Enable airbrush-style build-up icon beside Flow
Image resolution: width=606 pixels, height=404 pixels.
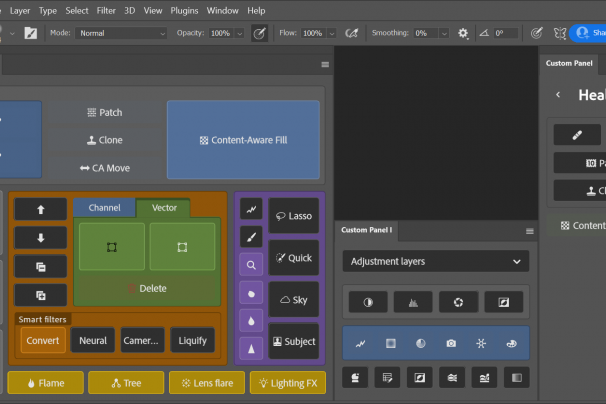click(x=351, y=33)
